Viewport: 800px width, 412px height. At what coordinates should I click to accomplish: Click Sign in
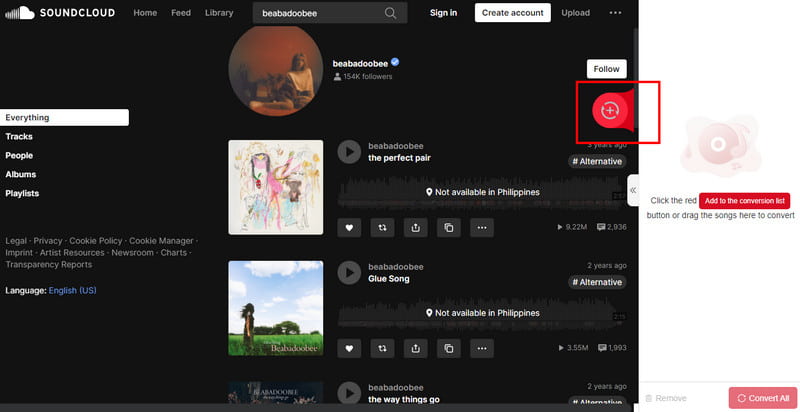[x=443, y=13]
